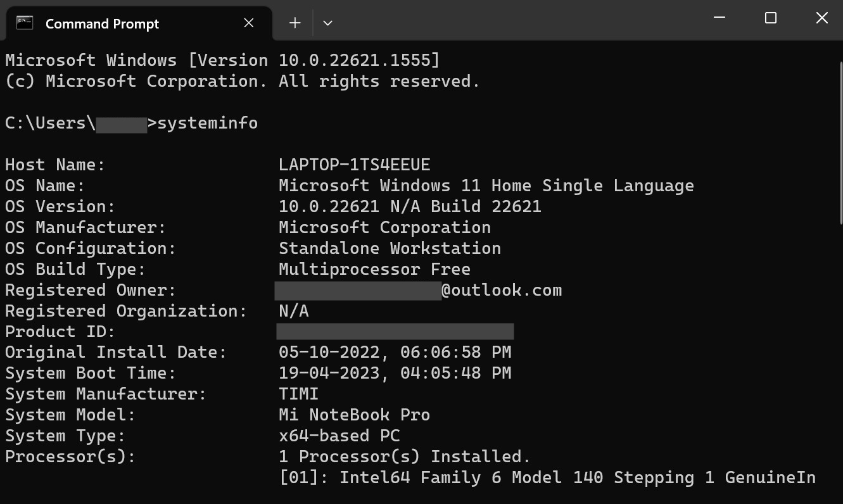Maximize the terminal window
Viewport: 843px width, 504px height.
coord(771,18)
